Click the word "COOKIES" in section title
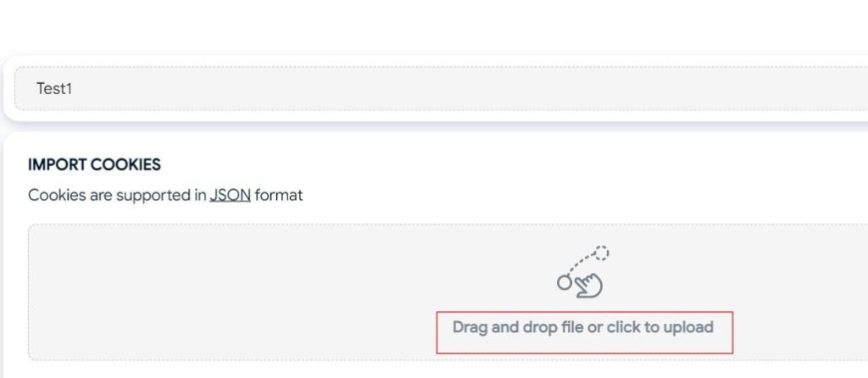The image size is (868, 378). pyautogui.click(x=125, y=164)
